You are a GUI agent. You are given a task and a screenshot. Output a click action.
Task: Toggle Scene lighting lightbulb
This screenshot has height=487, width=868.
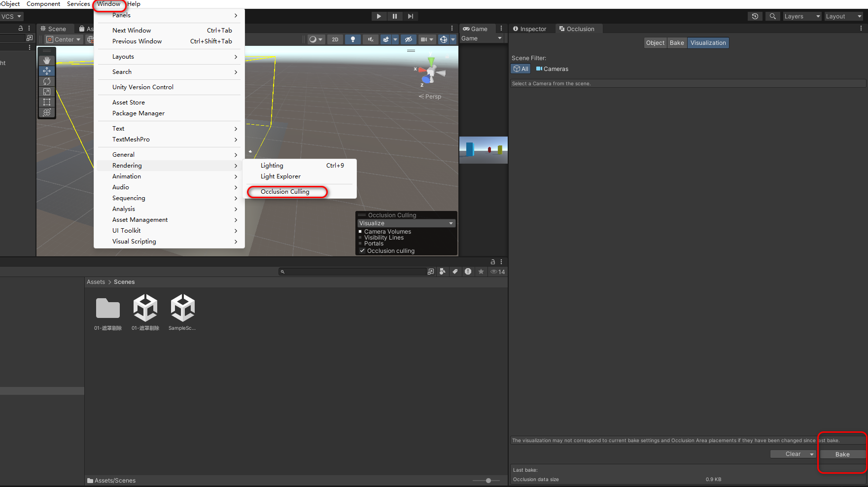click(353, 39)
